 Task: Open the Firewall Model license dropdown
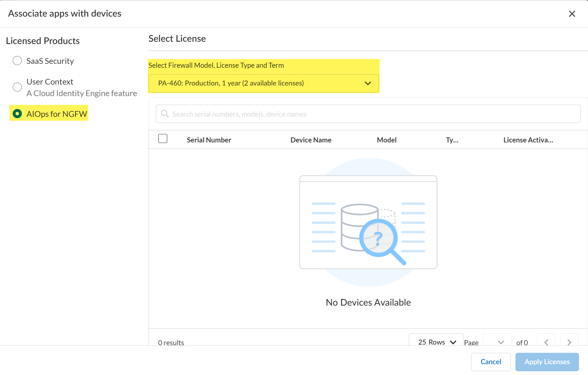click(x=263, y=83)
